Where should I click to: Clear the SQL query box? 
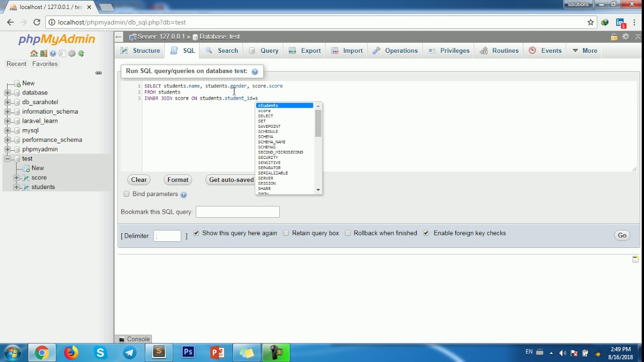(x=139, y=180)
